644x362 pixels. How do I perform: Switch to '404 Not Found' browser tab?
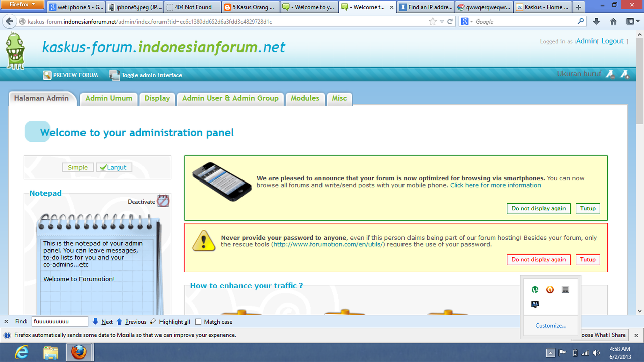click(x=193, y=7)
